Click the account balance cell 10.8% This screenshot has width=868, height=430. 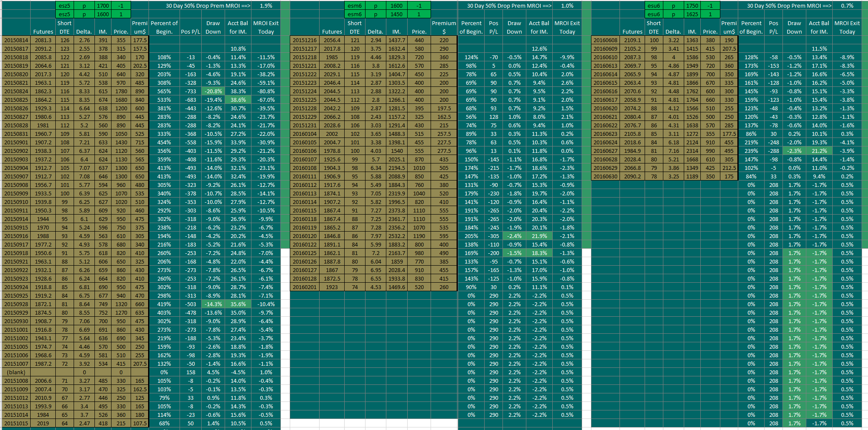pyautogui.click(x=238, y=49)
